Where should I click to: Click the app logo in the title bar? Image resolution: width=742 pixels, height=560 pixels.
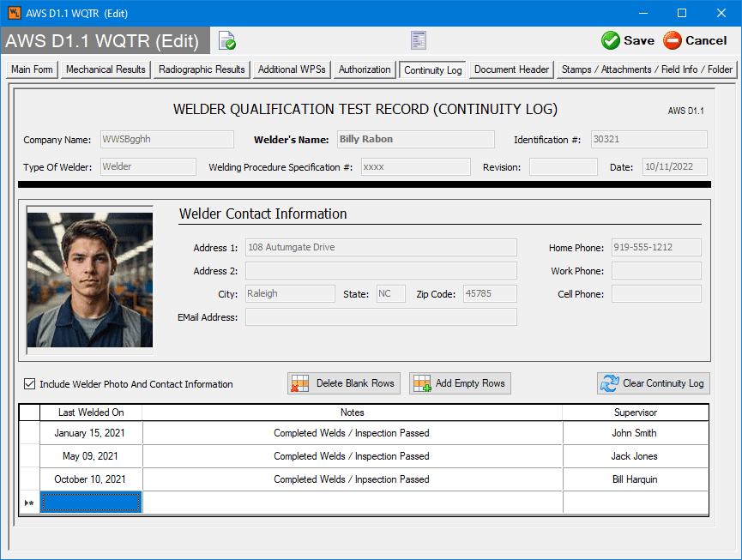(x=15, y=13)
